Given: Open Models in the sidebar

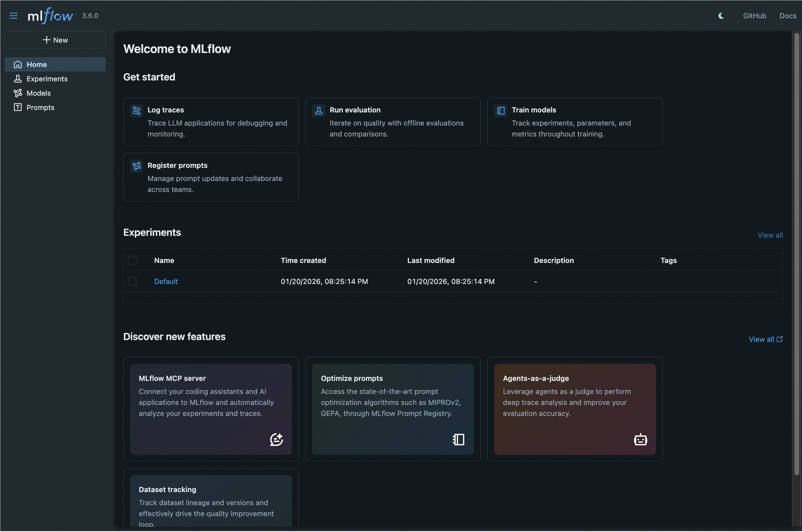Looking at the screenshot, I should tap(38, 93).
